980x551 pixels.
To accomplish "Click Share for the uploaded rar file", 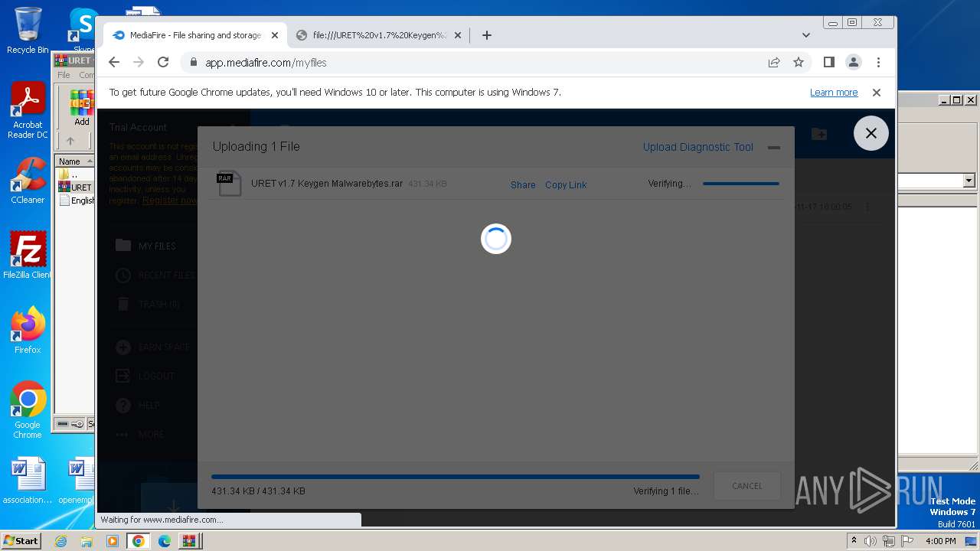I will [523, 184].
